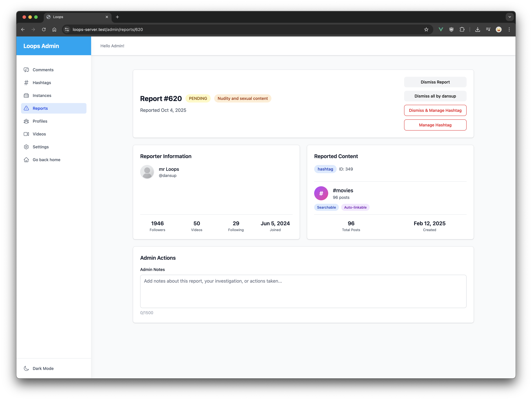Open Instances via the server icon

point(26,95)
